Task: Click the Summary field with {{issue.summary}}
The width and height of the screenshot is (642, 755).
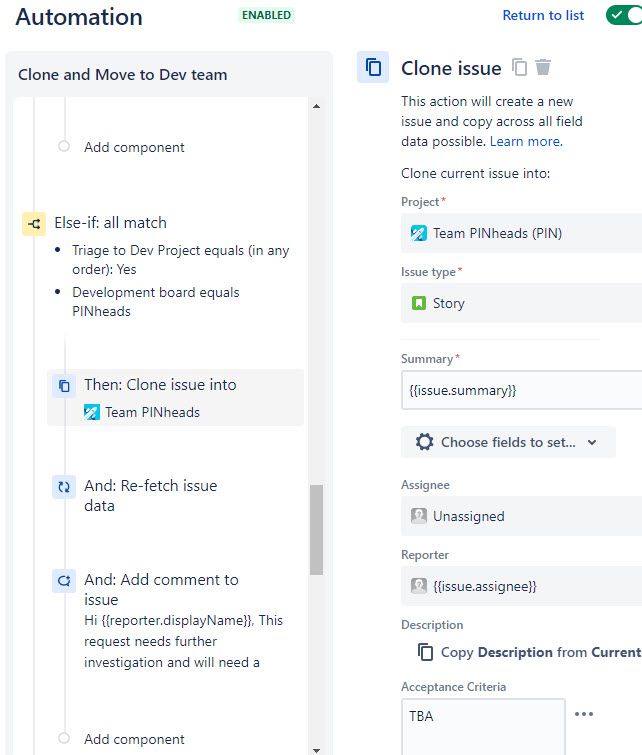Action: [522, 390]
